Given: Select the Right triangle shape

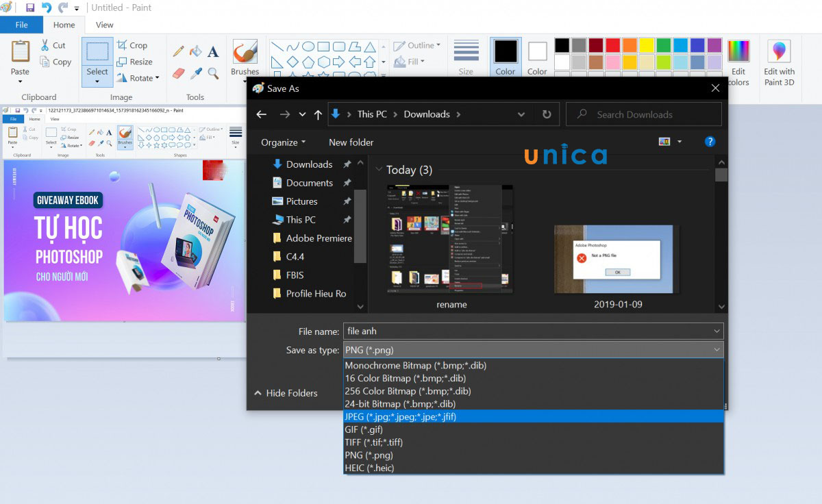Looking at the screenshot, I should point(277,62).
